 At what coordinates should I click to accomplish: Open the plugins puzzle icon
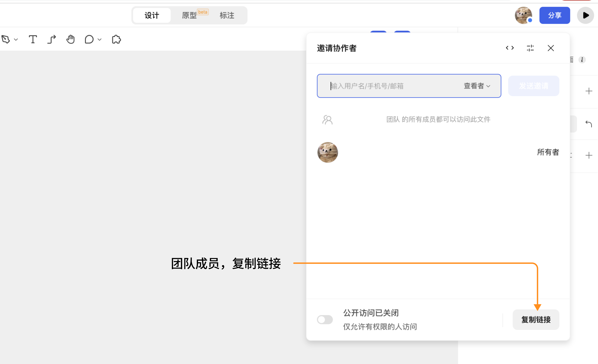tap(116, 39)
